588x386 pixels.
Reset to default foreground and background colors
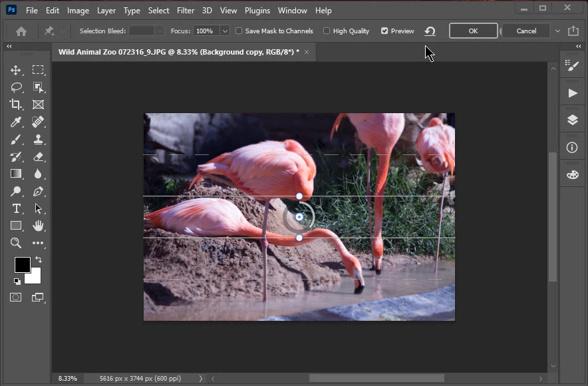17,281
